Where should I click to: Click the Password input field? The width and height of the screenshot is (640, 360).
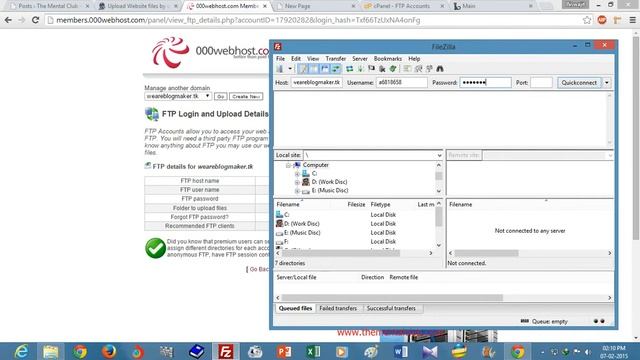[485, 82]
